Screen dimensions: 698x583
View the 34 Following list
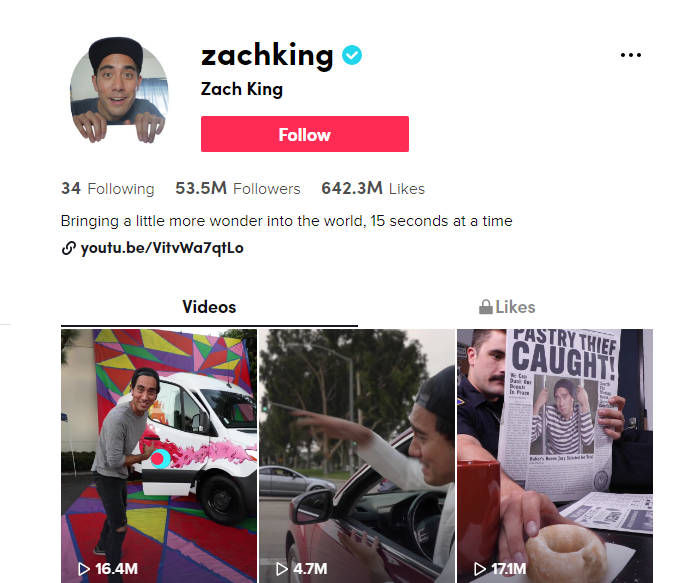pyautogui.click(x=108, y=188)
